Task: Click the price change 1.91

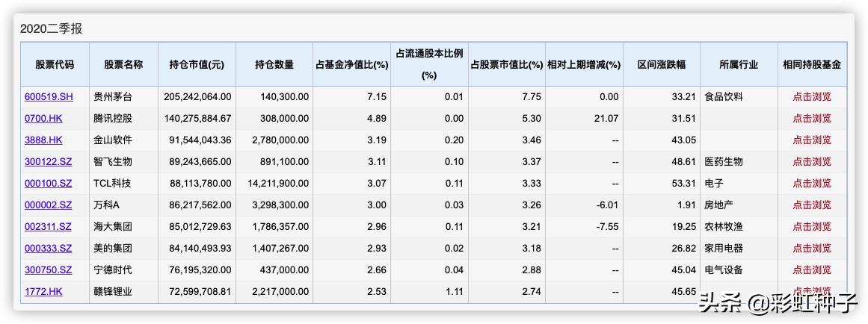Action: tap(687, 205)
